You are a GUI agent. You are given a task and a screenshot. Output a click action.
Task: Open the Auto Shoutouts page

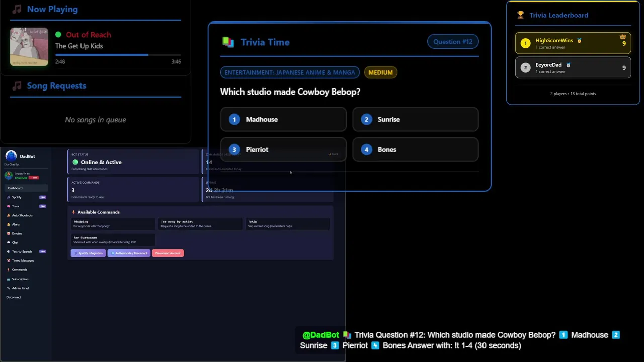pyautogui.click(x=27, y=215)
